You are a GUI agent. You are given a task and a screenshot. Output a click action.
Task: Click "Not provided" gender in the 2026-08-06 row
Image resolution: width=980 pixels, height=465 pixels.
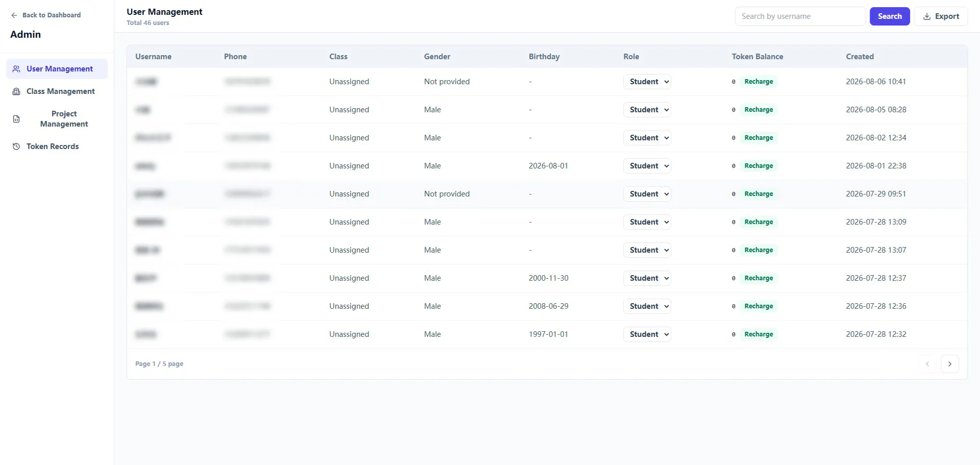pos(447,82)
